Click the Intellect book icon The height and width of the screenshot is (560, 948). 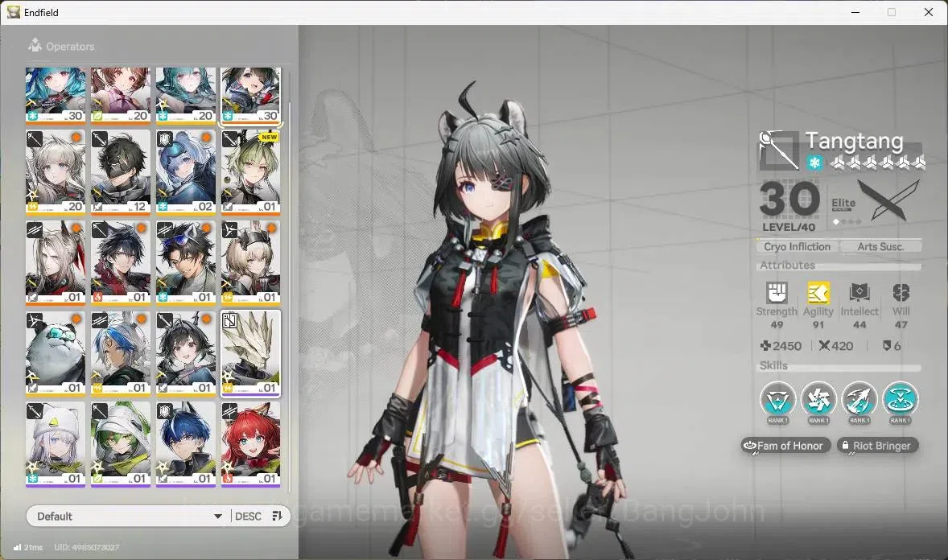click(859, 293)
